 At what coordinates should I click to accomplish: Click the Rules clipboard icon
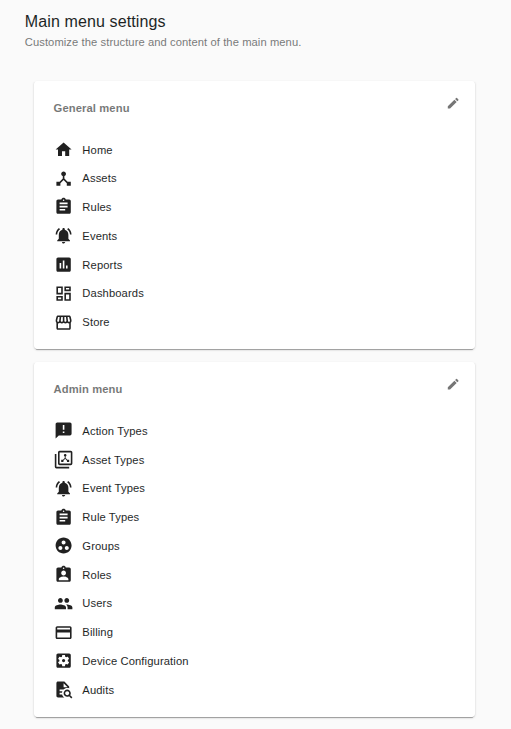coord(64,207)
